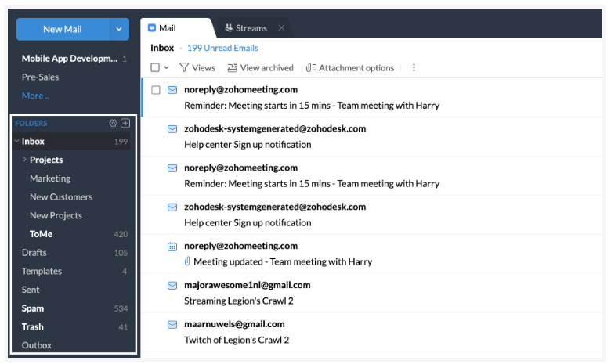Open Twitch of Legion's Crawl 2 email

[237, 340]
